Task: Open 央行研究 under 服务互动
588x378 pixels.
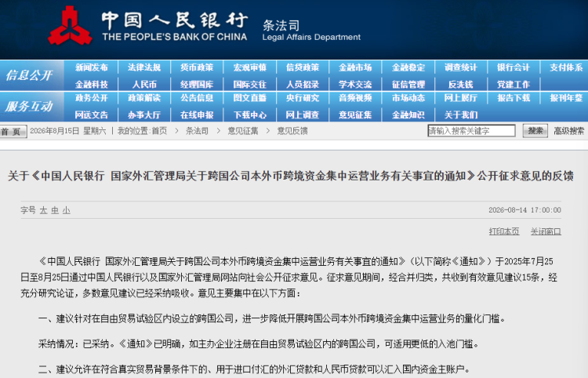Action: [303, 98]
